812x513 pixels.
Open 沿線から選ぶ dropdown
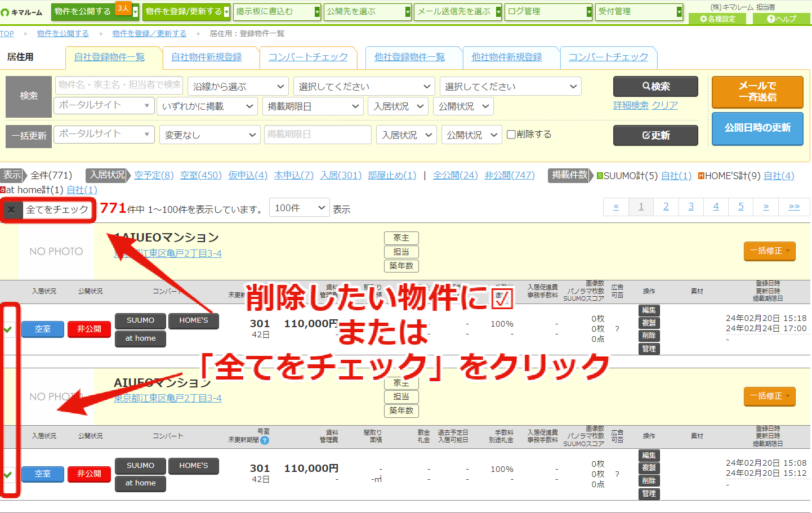click(x=238, y=86)
